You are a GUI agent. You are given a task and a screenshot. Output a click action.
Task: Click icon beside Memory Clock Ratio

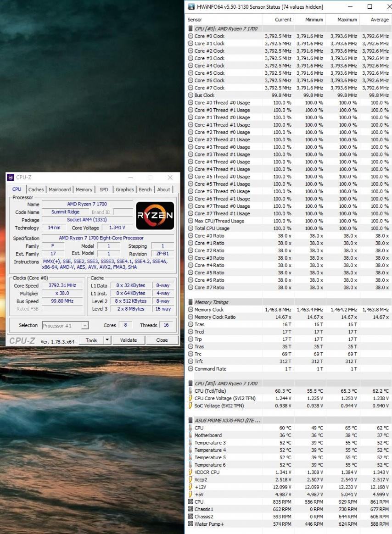[x=190, y=317]
